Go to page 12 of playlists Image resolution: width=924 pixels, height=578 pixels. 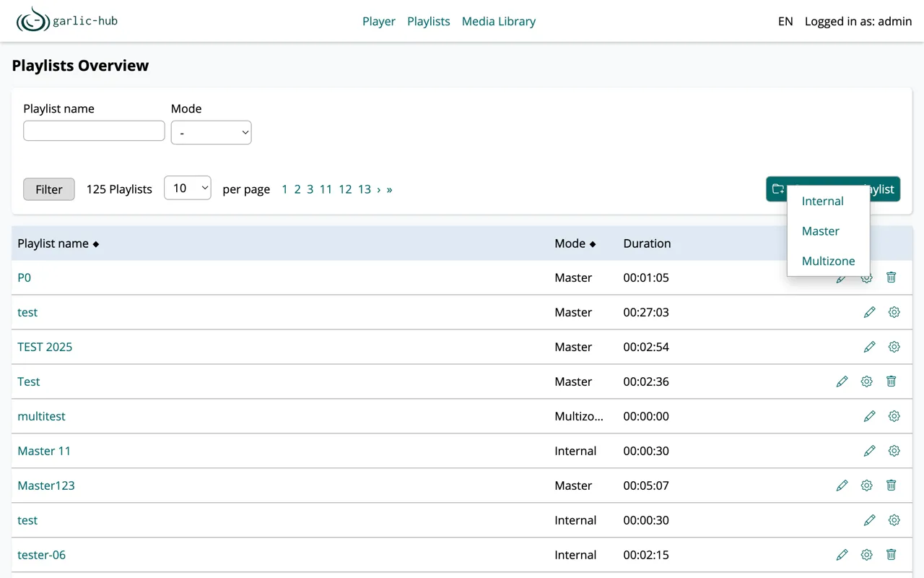click(345, 189)
